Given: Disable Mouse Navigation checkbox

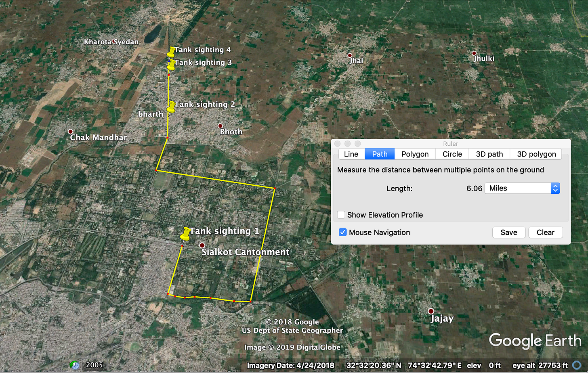Looking at the screenshot, I should tap(342, 232).
